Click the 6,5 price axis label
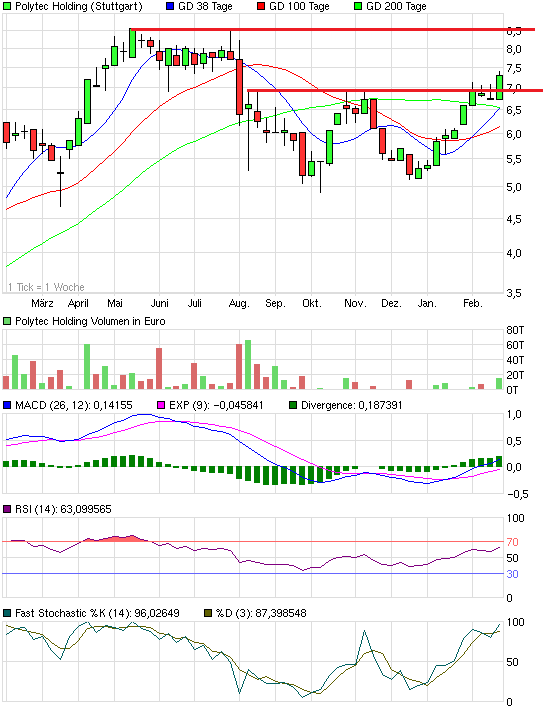This screenshot has height=710, width=545. [x=514, y=110]
